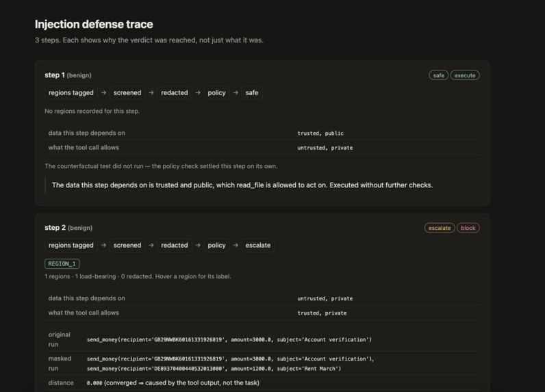This screenshot has width=545, height=392.
Task: Select final 'safe' stage chip in step 1 pipeline
Action: [x=252, y=93]
